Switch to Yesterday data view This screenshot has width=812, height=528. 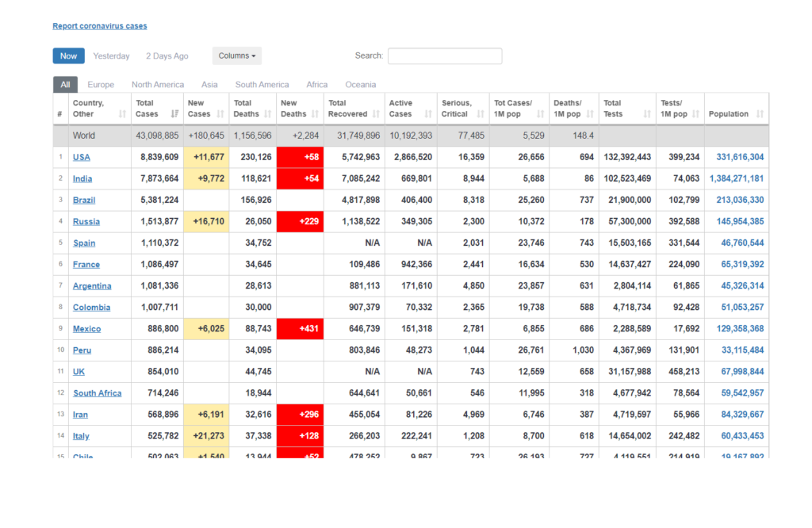[111, 56]
